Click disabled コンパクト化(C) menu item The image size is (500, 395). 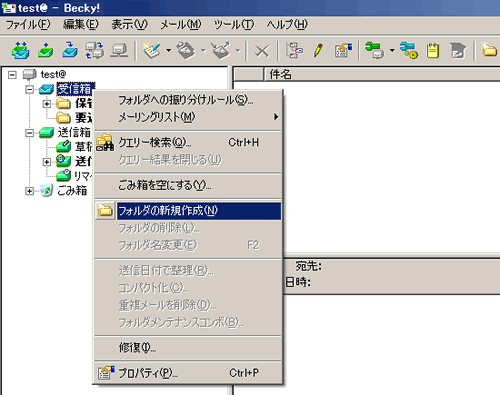pos(188,288)
